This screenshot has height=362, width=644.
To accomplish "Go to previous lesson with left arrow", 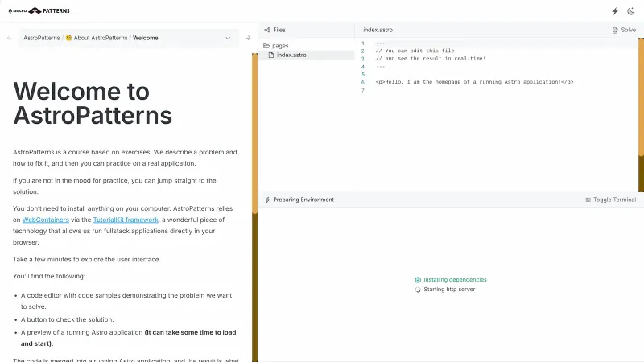I will (9, 38).
